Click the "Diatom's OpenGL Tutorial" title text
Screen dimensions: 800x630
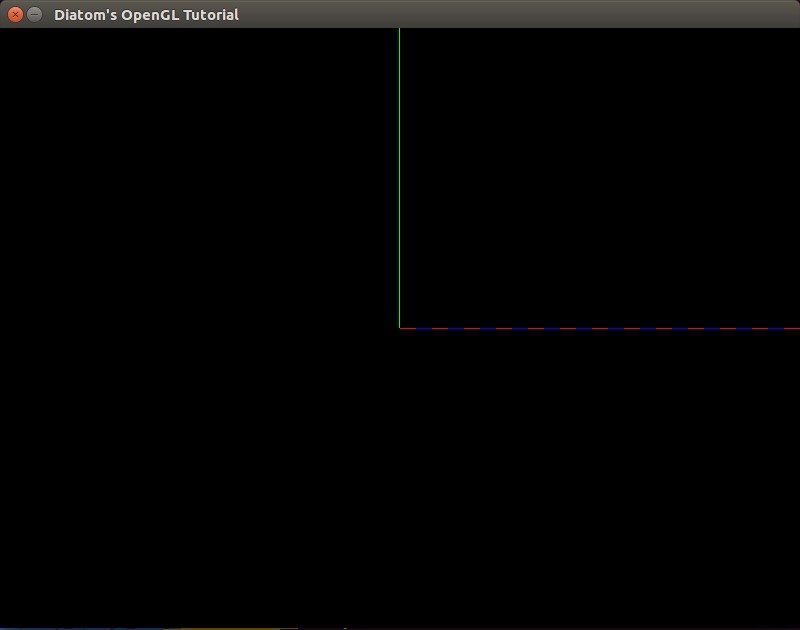146,15
